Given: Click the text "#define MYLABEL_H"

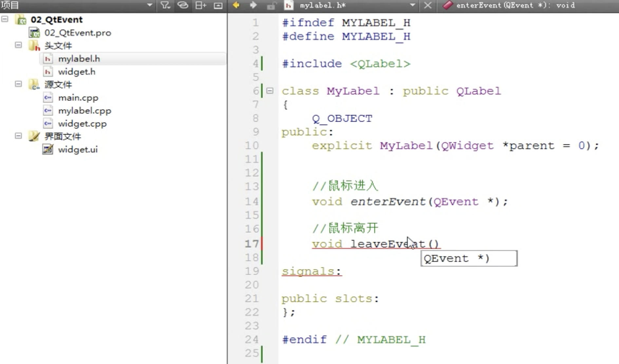Looking at the screenshot, I should click(x=346, y=37).
